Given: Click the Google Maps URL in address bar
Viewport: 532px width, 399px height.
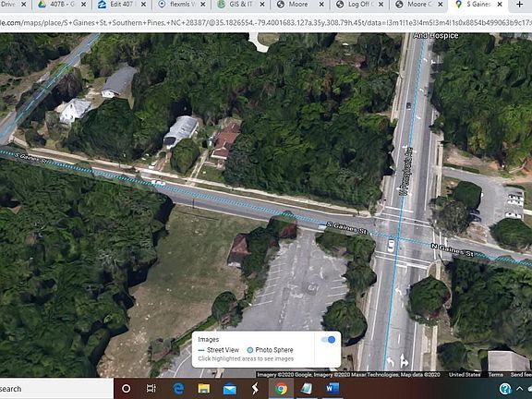Looking at the screenshot, I should coord(266,23).
